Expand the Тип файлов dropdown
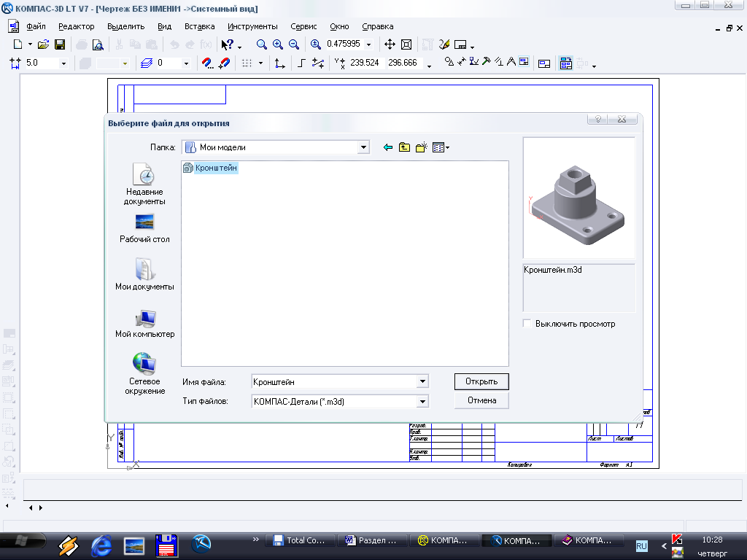This screenshot has height=560, width=747. click(422, 402)
